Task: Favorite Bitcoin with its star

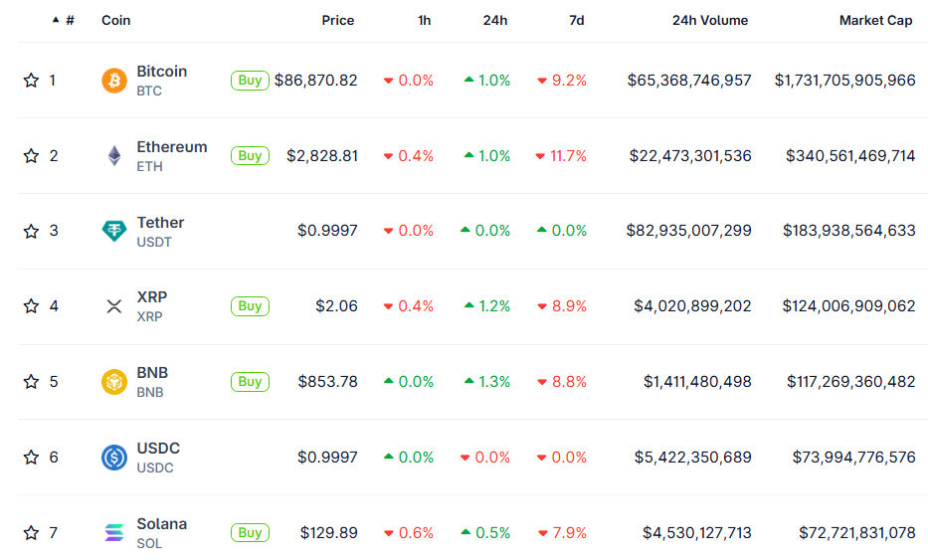Action: [31, 81]
